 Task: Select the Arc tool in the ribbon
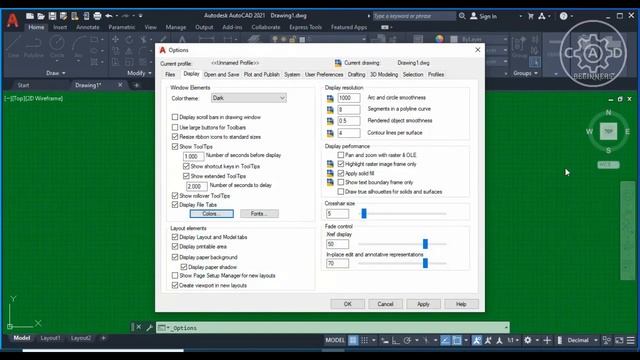(x=78, y=47)
